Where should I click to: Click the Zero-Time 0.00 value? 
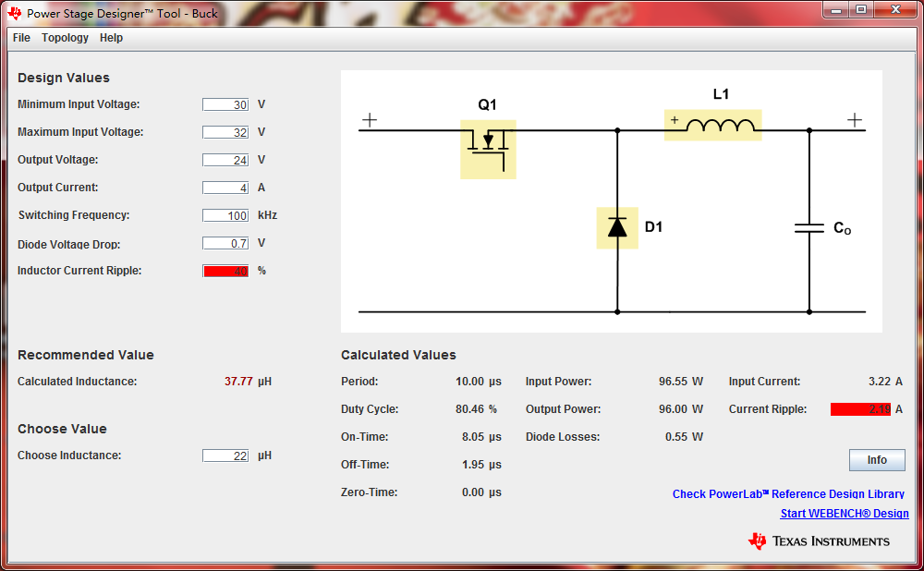tap(472, 492)
